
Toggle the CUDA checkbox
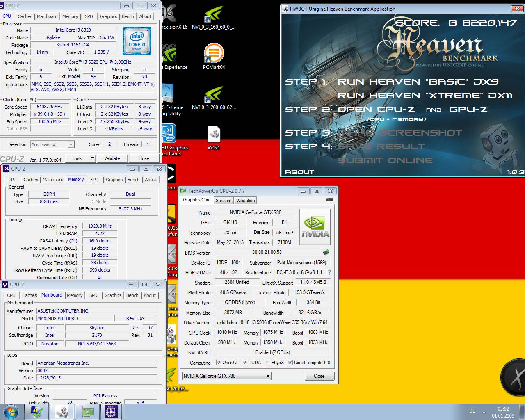pos(245,363)
